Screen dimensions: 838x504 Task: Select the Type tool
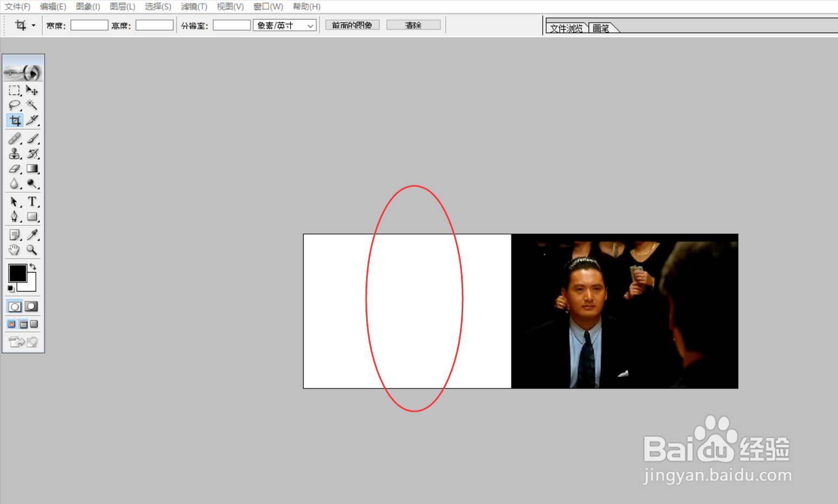point(32,202)
